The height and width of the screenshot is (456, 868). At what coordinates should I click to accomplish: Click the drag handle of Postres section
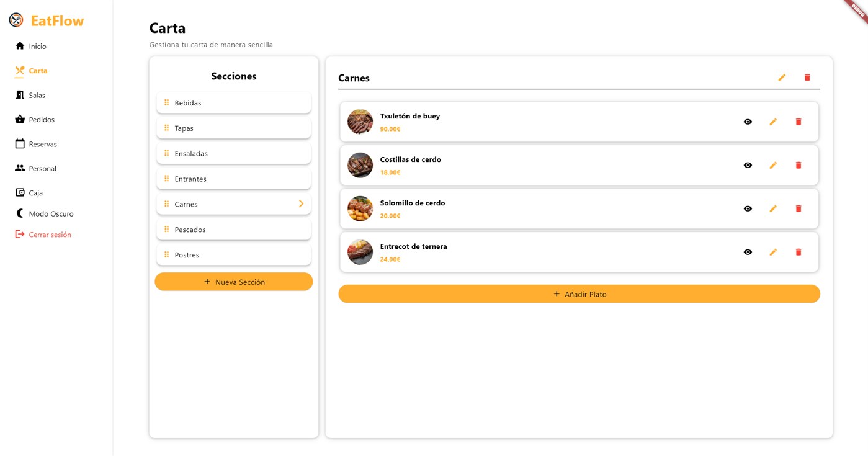point(166,254)
